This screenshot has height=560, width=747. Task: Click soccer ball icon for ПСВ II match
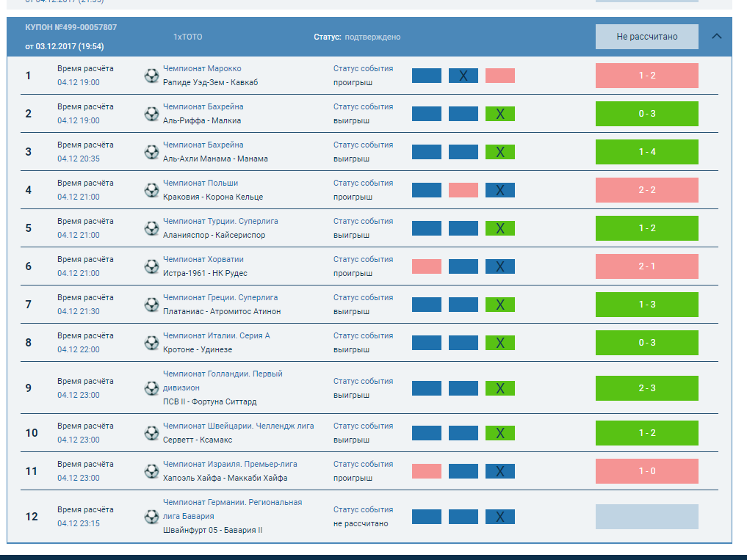pos(151,388)
